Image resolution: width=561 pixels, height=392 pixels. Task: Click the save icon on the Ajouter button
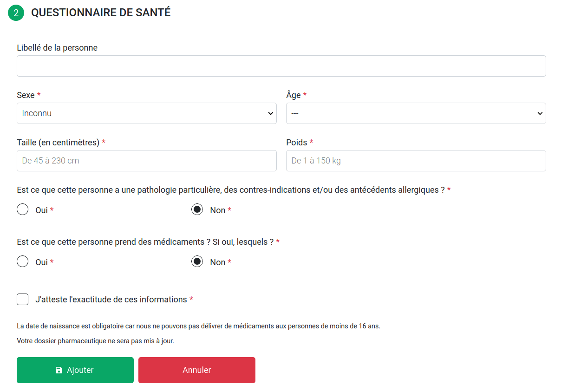pos(59,370)
